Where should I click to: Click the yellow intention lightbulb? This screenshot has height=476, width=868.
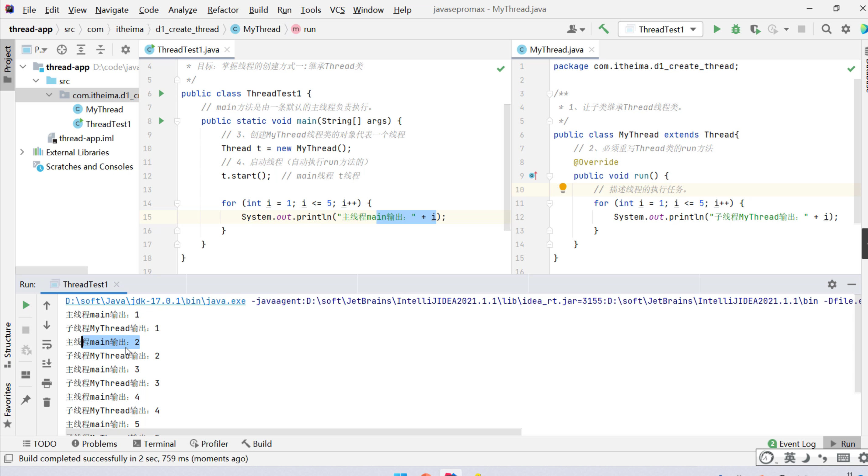(562, 188)
